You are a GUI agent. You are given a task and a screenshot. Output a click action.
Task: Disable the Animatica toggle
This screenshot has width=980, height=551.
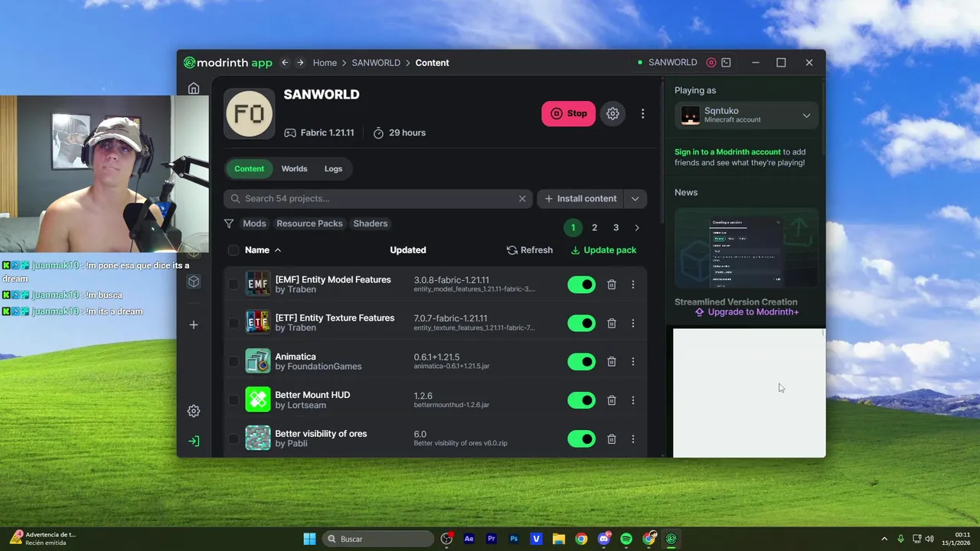tap(581, 361)
